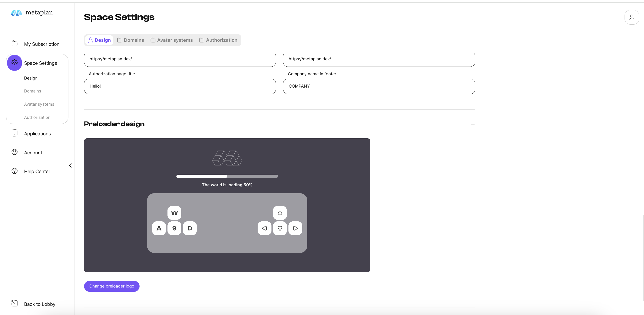Click Change preloader logo button
The image size is (644, 315).
pyautogui.click(x=112, y=286)
